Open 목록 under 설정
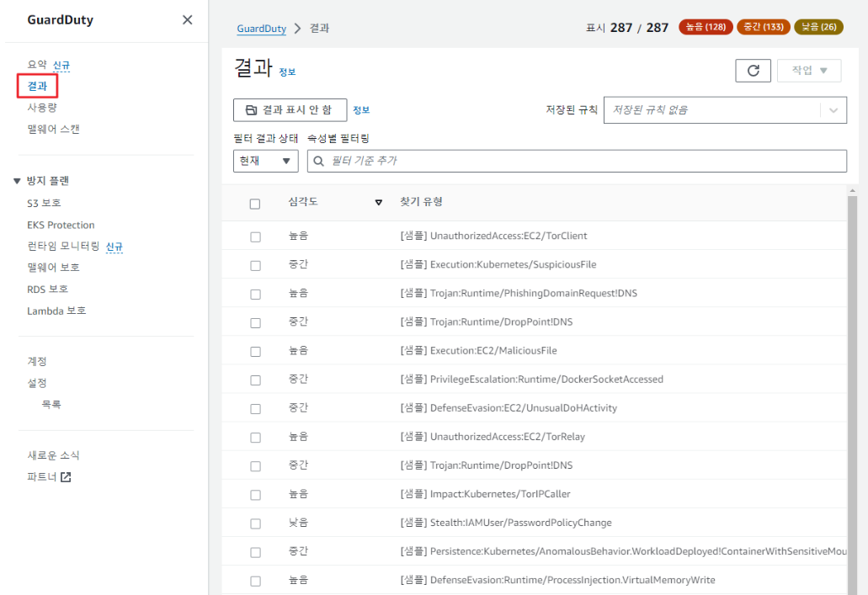The width and height of the screenshot is (868, 595). click(51, 405)
